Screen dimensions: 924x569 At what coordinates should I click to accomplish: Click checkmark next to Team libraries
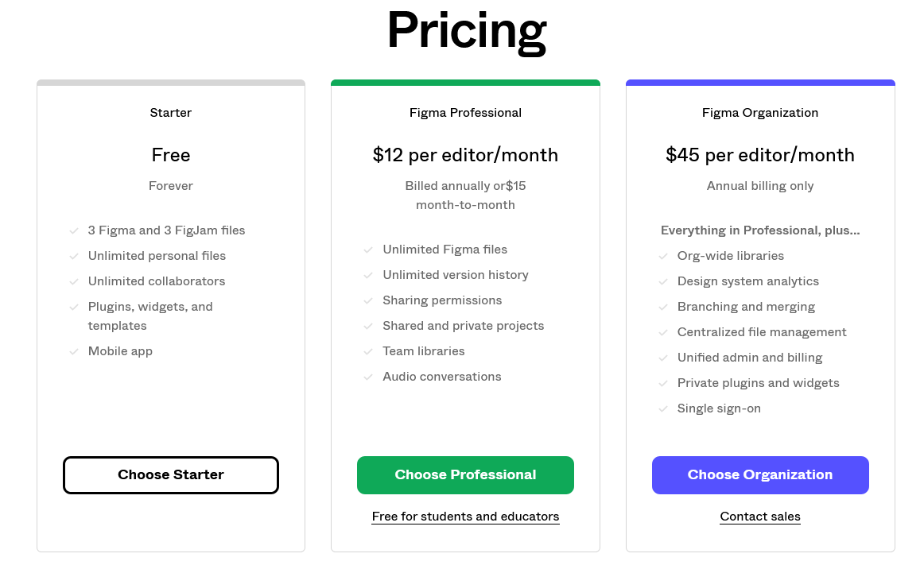point(368,351)
